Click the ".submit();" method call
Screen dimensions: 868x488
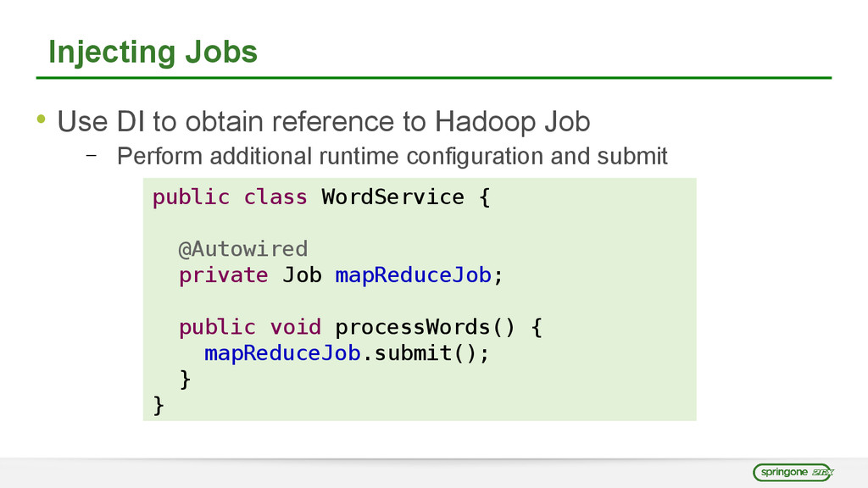point(426,353)
